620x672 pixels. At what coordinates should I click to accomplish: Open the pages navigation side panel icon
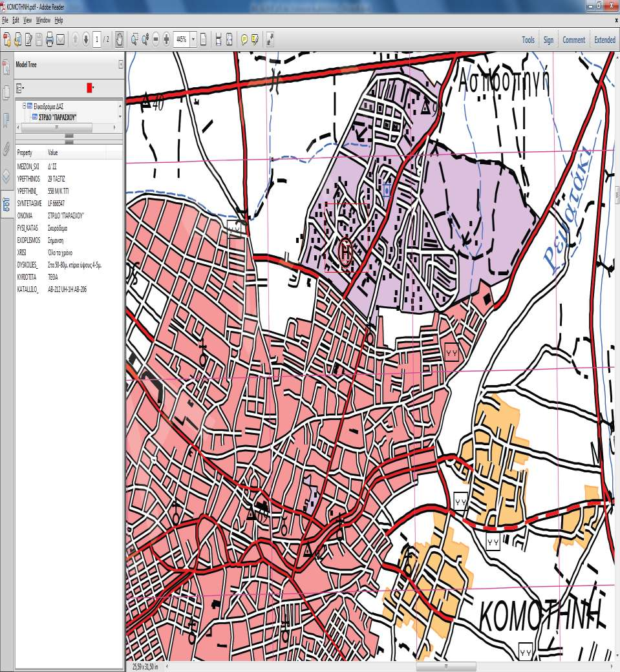(x=6, y=92)
